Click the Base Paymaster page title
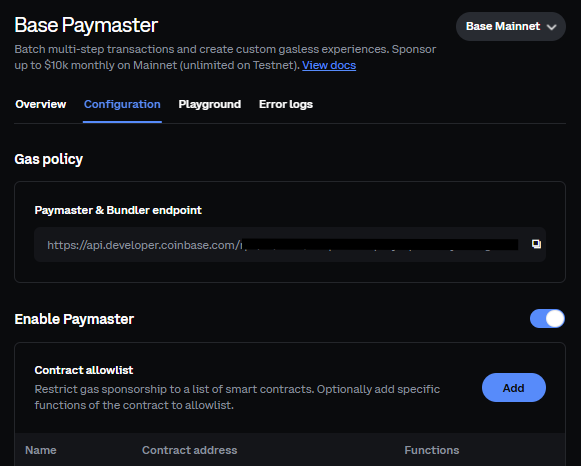 coord(86,25)
